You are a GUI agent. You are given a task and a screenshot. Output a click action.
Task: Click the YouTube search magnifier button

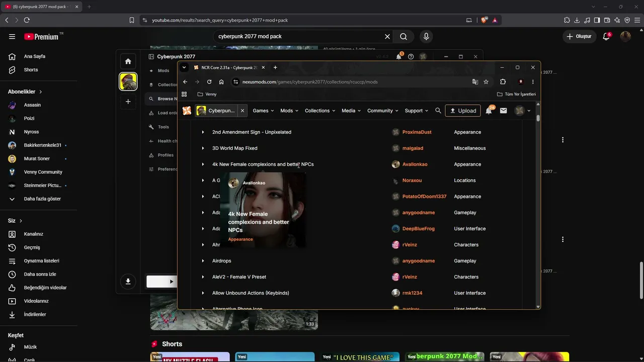coord(404,36)
